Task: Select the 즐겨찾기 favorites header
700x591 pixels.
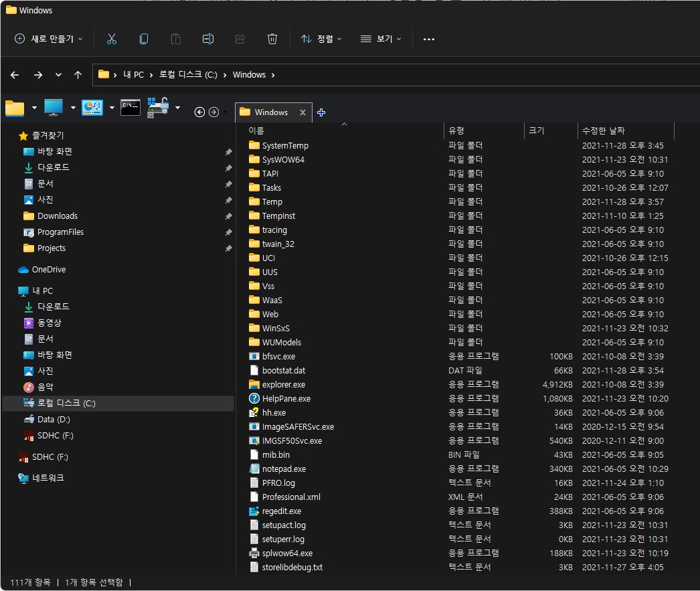Action: click(x=48, y=135)
